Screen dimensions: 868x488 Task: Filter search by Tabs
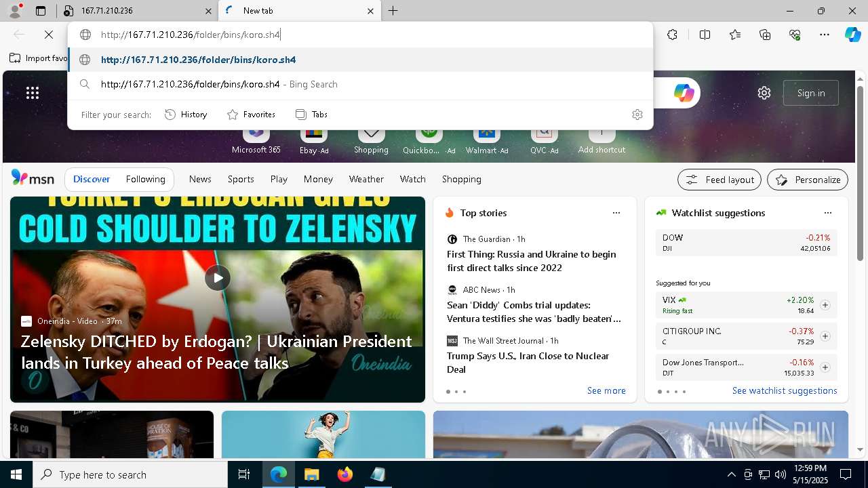pyautogui.click(x=312, y=115)
